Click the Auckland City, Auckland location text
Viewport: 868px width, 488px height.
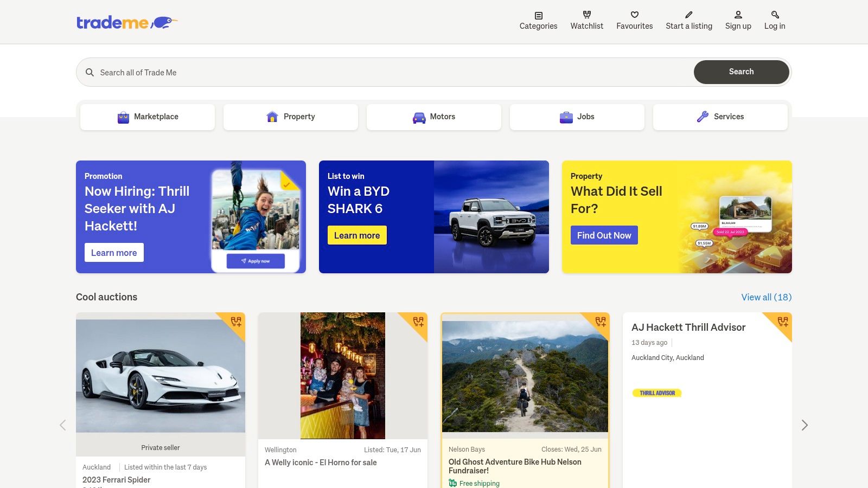(x=668, y=358)
